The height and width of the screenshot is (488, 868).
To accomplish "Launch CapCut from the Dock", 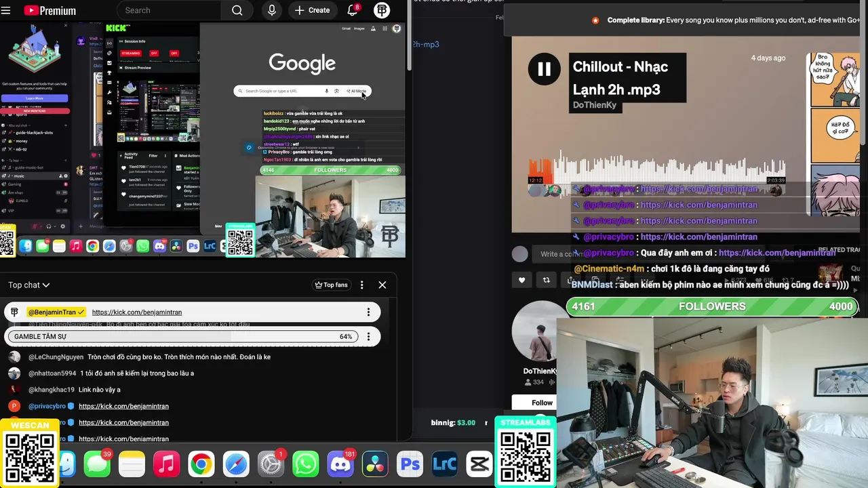I will coord(479,465).
